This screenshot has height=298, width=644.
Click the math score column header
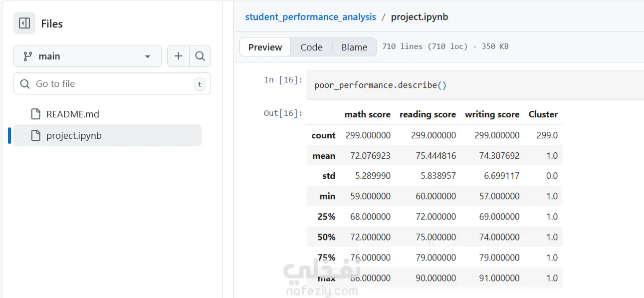click(x=367, y=114)
